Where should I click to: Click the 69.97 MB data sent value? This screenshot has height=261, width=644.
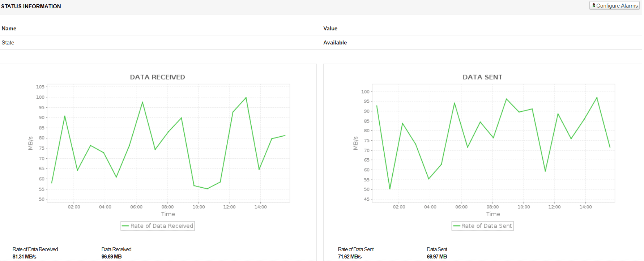click(x=437, y=257)
